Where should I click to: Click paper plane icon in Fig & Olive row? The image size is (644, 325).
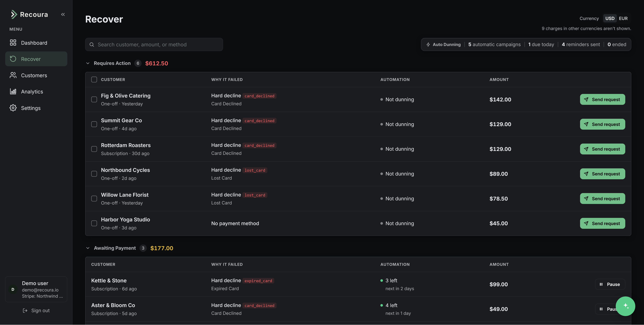coord(586,99)
